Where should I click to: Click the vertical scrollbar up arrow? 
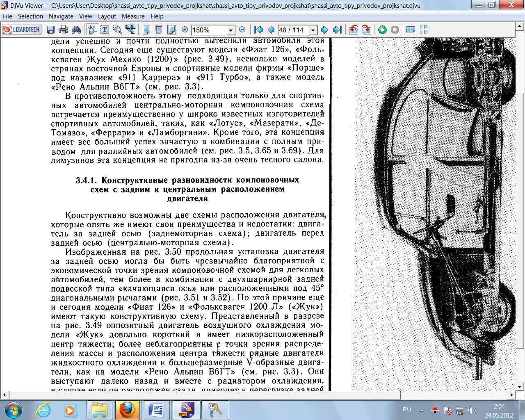(520, 27)
